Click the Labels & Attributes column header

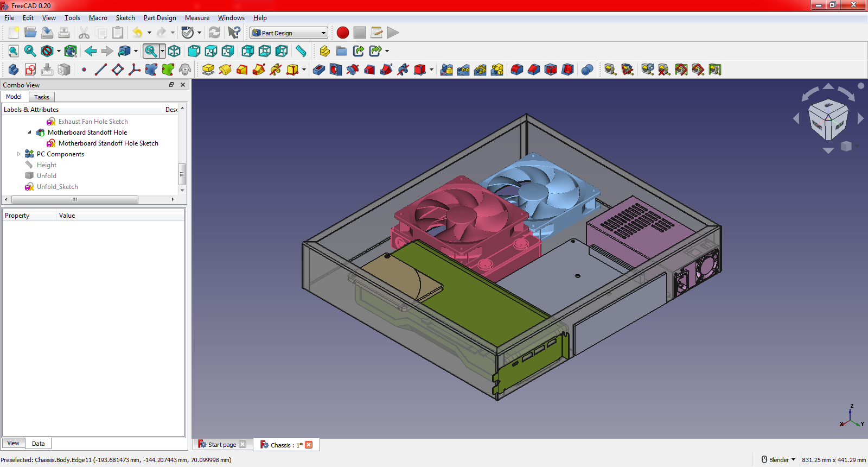click(x=82, y=109)
